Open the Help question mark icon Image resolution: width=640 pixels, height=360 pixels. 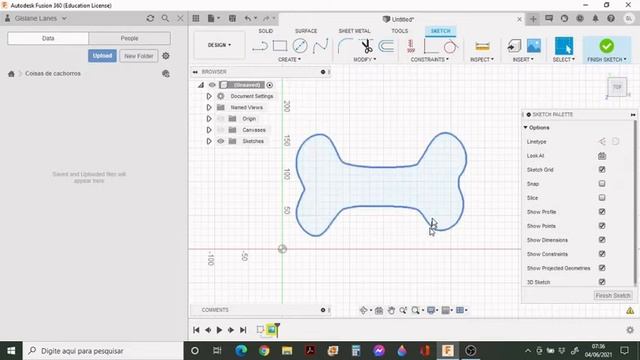(x=611, y=18)
